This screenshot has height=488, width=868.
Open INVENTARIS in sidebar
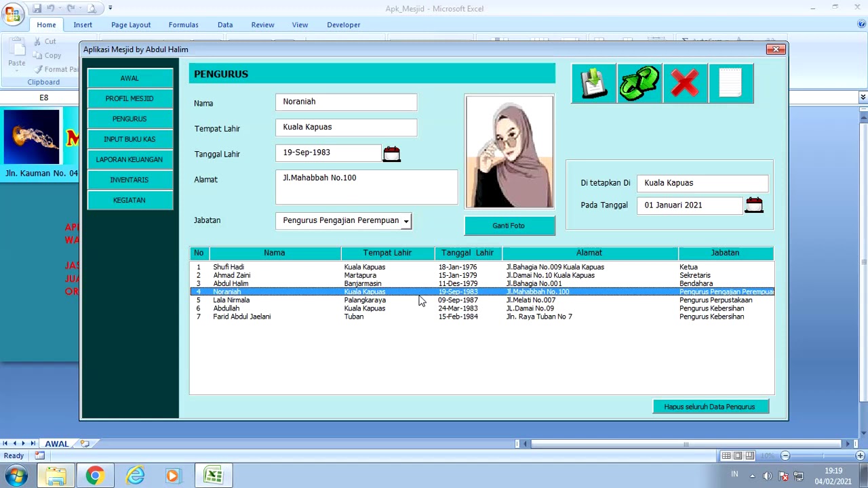click(x=130, y=180)
